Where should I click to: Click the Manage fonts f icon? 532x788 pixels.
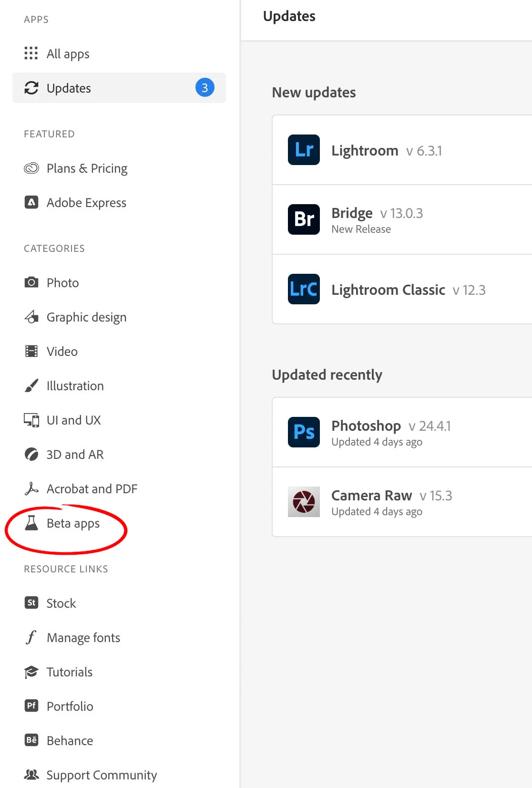click(31, 637)
